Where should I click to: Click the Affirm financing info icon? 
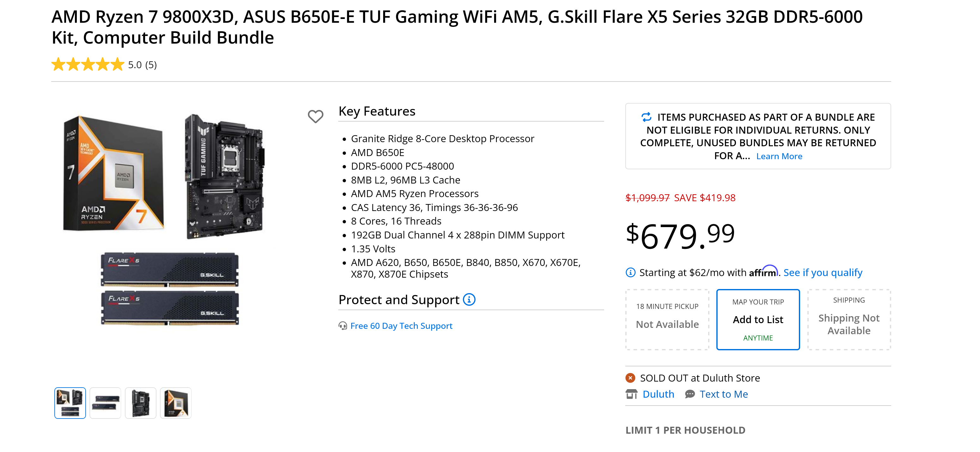630,273
